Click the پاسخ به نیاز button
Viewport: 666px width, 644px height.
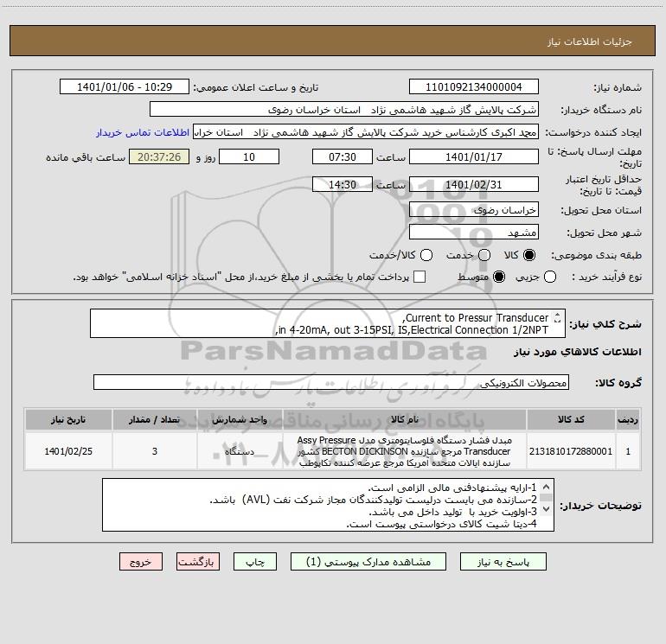503,562
